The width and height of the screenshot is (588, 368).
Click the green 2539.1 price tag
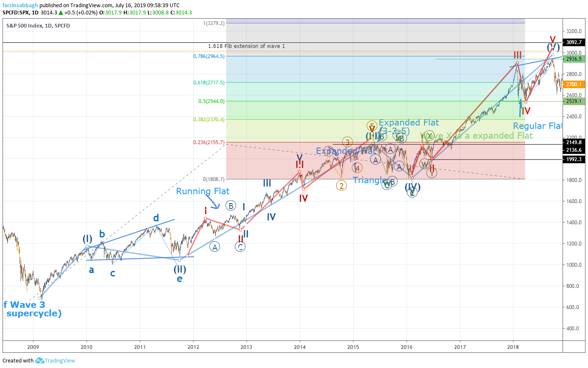pyautogui.click(x=575, y=101)
